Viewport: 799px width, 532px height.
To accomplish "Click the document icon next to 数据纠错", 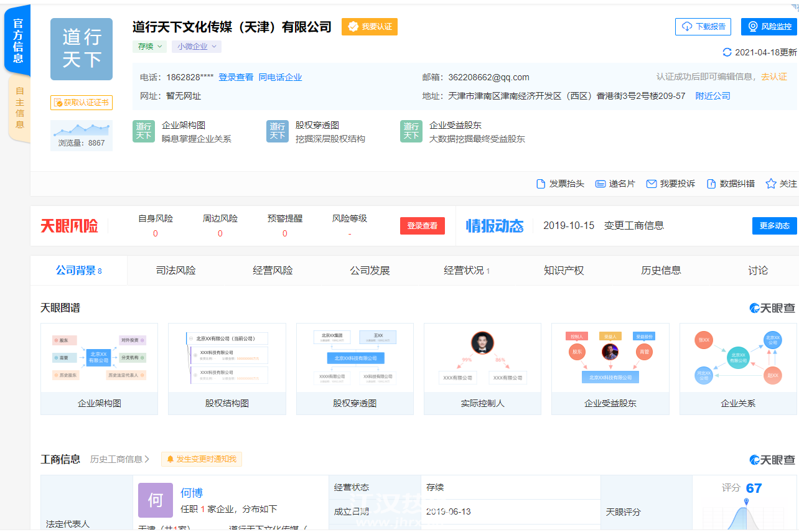I will pyautogui.click(x=711, y=184).
